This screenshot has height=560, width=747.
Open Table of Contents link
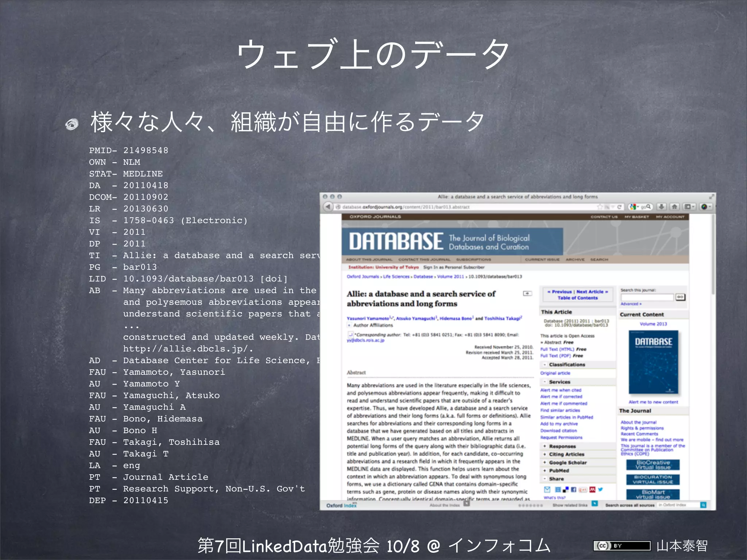(577, 298)
